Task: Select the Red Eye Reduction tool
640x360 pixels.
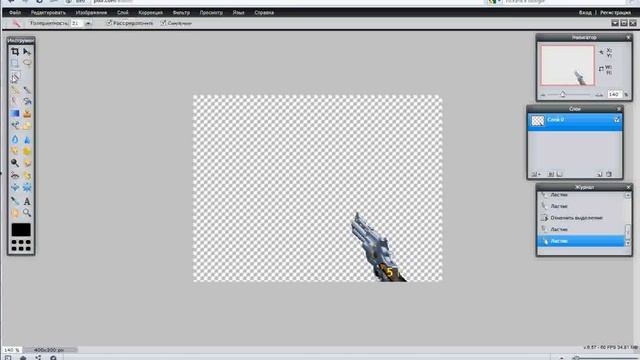Action: [x=15, y=176]
